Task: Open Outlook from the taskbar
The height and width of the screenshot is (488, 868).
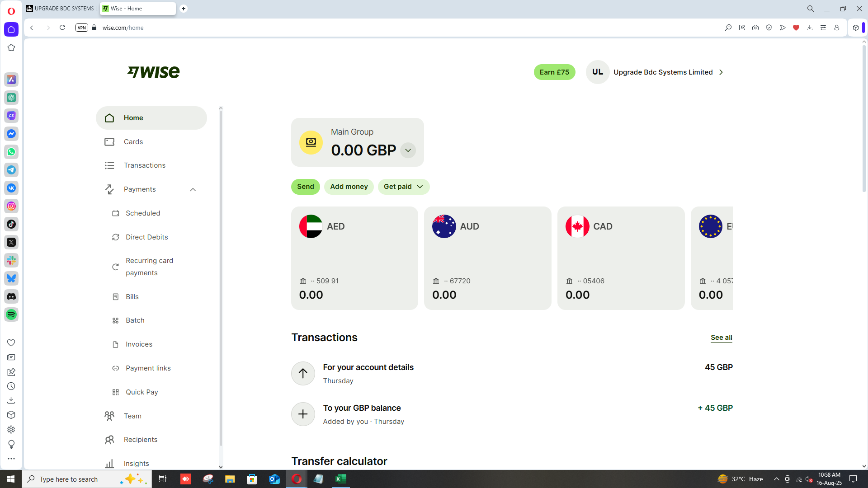Action: pyautogui.click(x=274, y=479)
